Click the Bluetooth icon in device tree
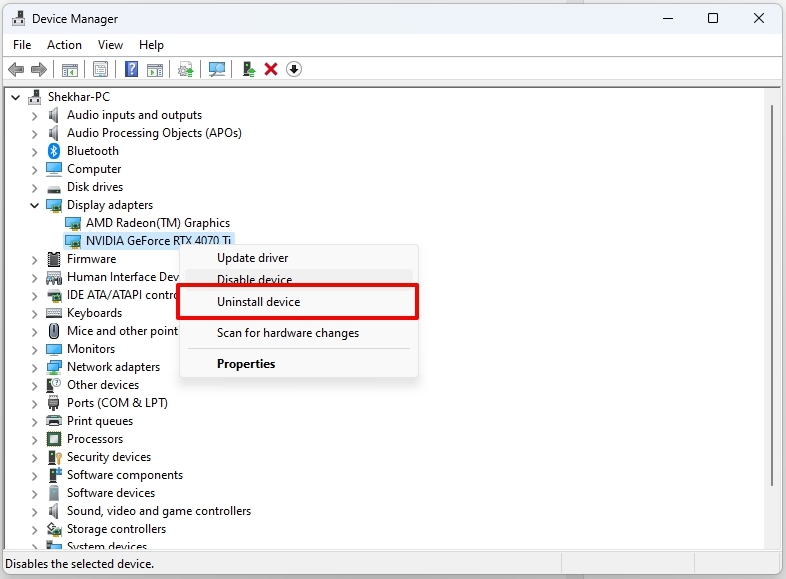The image size is (786, 579). [x=54, y=151]
